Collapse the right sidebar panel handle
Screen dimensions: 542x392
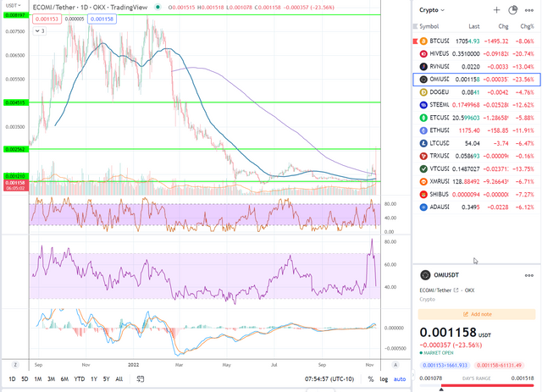coord(412,374)
